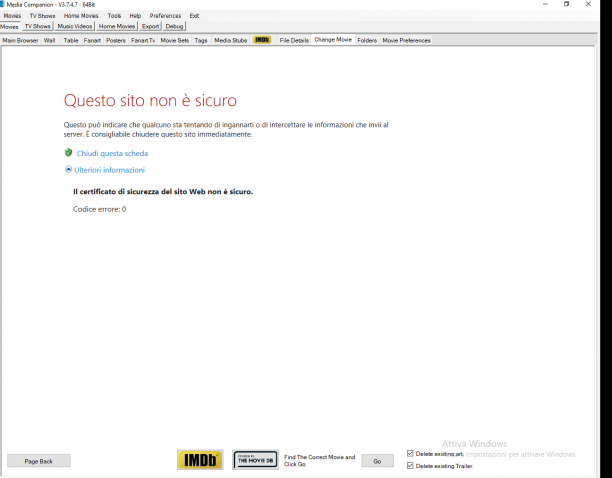The height and width of the screenshot is (478, 612).
Task: Open the Movies menu
Action: click(x=12, y=16)
